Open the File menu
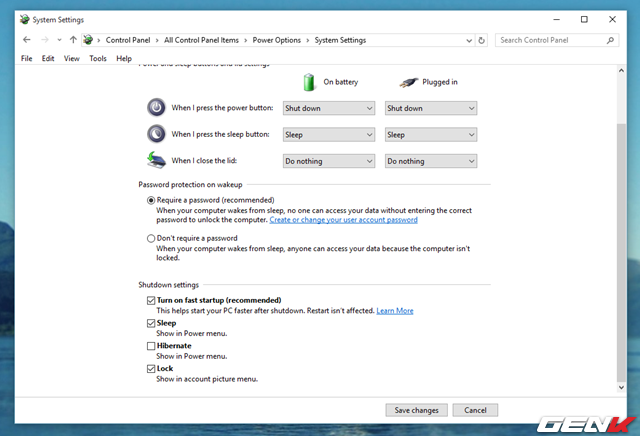Image resolution: width=640 pixels, height=436 pixels. click(x=27, y=58)
